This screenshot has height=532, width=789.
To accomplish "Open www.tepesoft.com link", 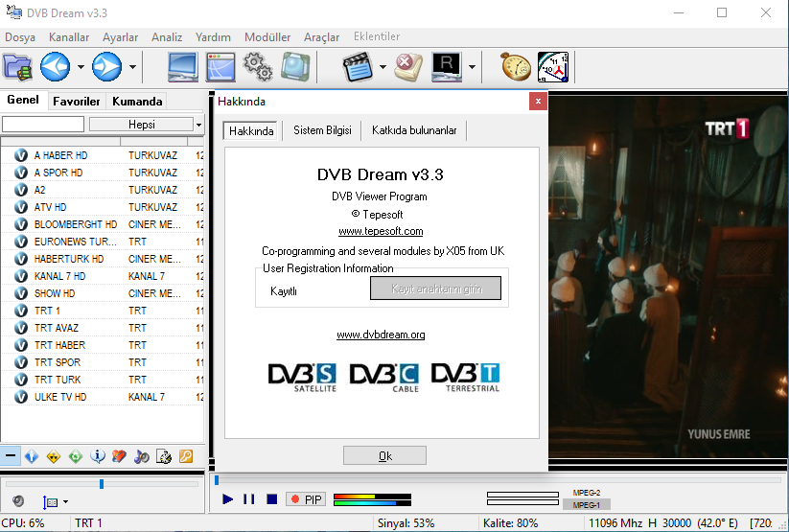I will (x=381, y=231).
